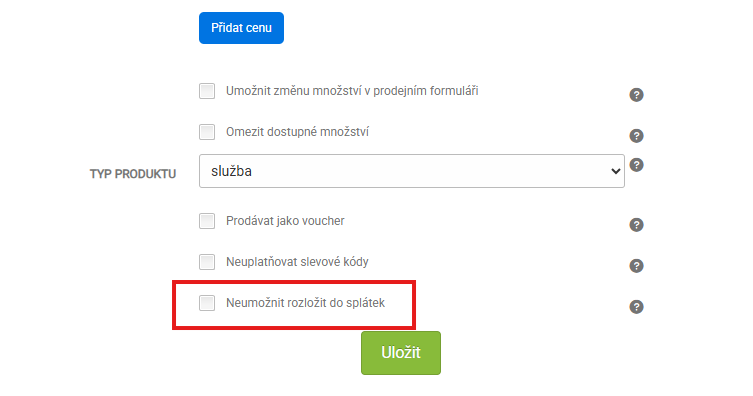
Task: Click the chevron arrow in služba dropdown
Action: 615,171
